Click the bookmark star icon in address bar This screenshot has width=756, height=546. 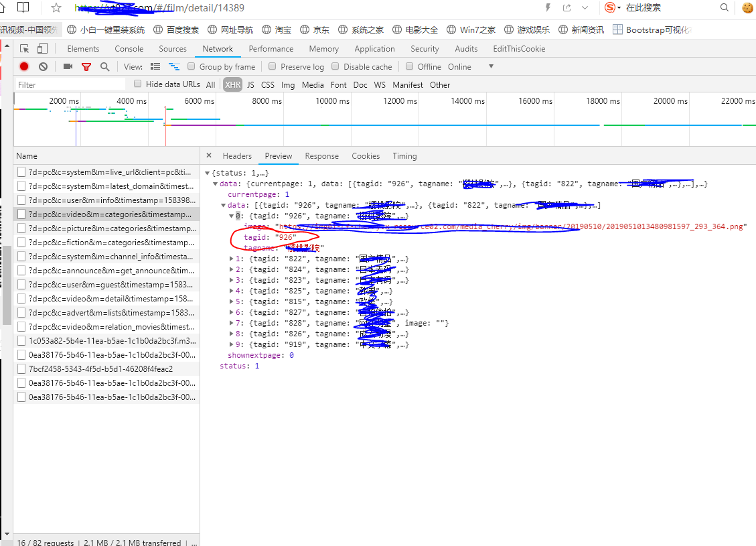tap(56, 8)
